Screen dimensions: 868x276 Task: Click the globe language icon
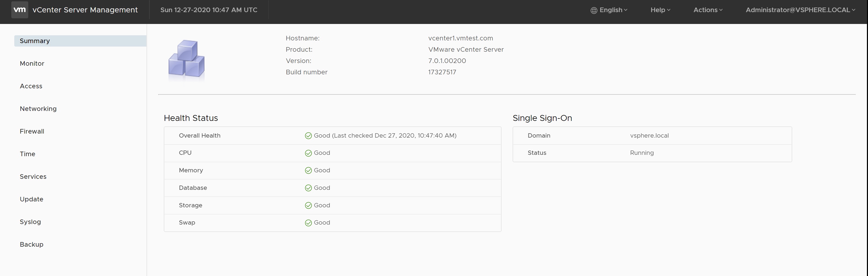[x=594, y=11]
